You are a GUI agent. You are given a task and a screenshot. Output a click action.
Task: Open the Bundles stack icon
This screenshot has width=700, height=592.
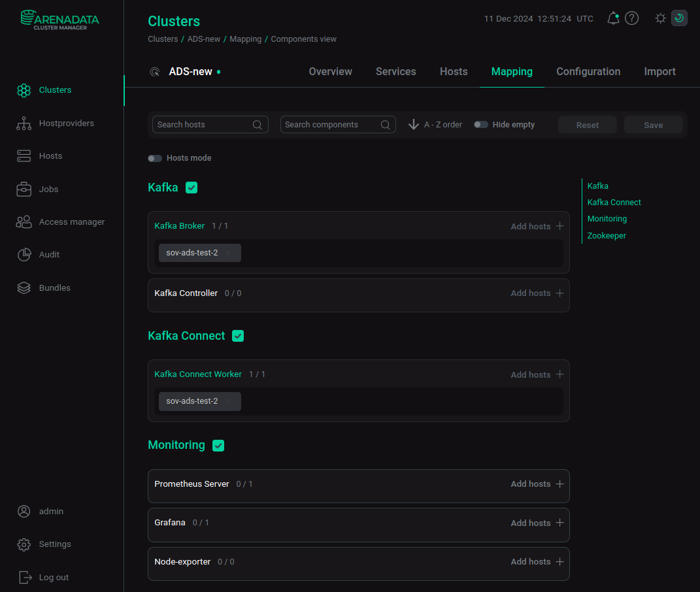(x=24, y=288)
